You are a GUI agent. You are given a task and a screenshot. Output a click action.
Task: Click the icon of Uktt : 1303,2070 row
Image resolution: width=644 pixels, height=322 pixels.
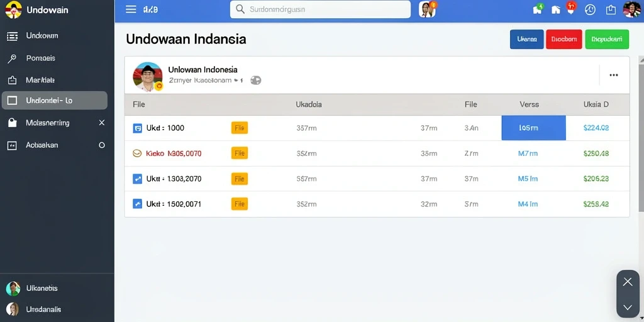(137, 179)
